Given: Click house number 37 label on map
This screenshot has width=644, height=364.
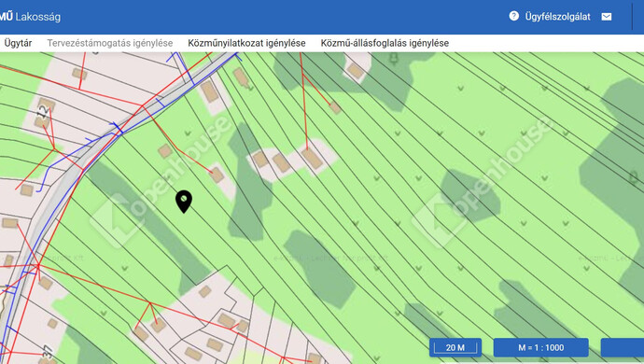Looking at the screenshot, I should coord(48,352).
